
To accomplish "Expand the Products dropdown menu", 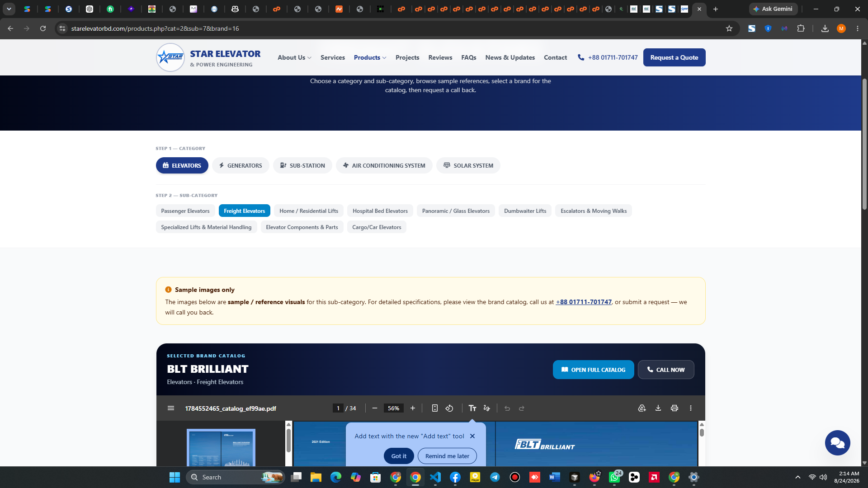I will 370,57.
